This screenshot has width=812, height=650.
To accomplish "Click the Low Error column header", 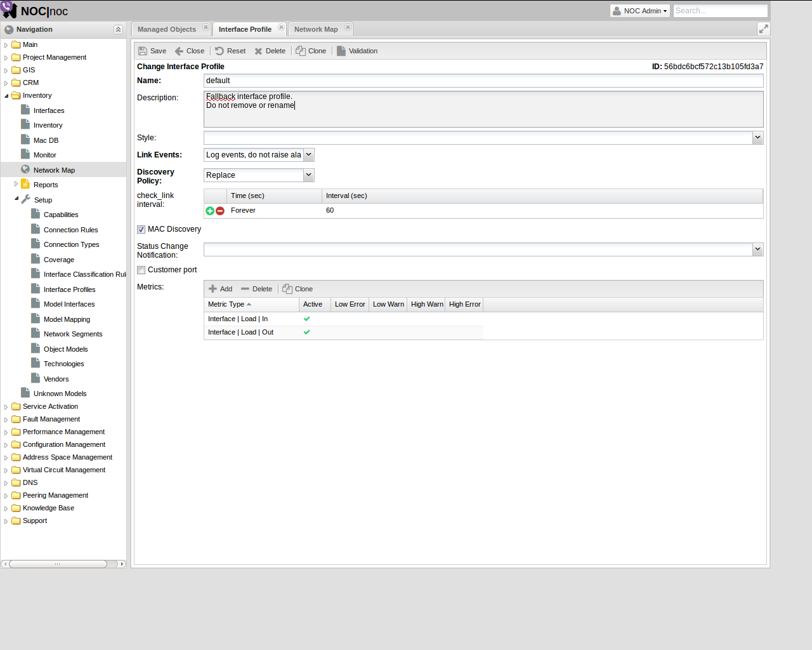I will click(x=350, y=305).
